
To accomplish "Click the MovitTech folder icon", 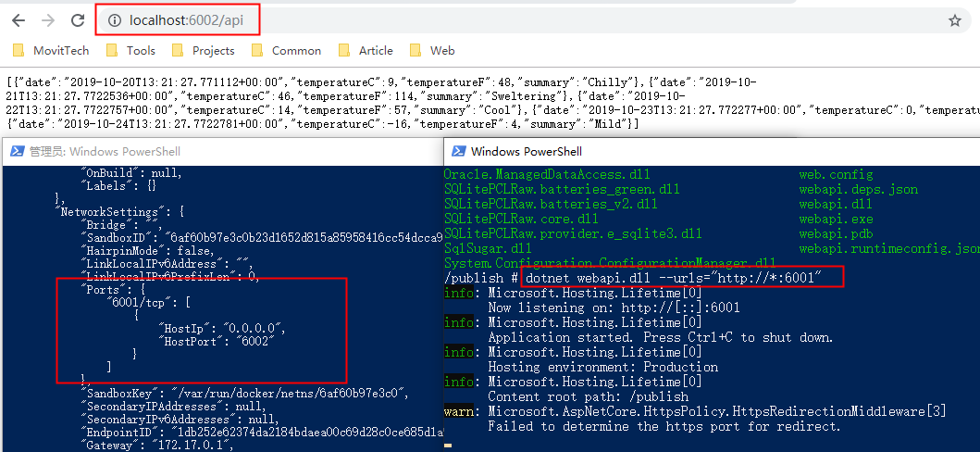I will pos(19,51).
